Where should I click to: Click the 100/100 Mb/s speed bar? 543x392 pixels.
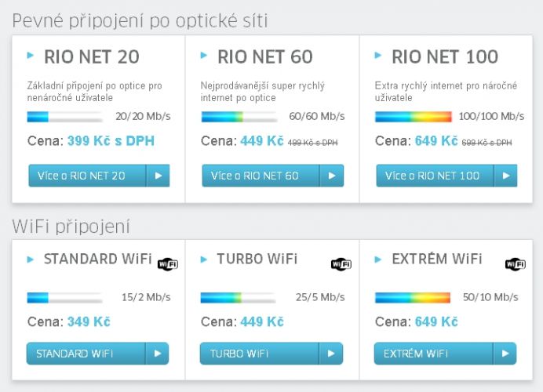point(414,117)
